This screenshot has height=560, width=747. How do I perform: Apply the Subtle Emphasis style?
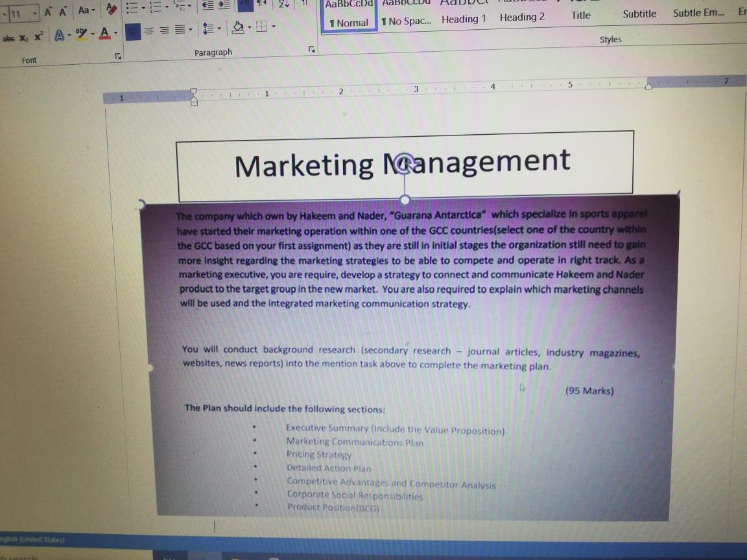coord(698,13)
